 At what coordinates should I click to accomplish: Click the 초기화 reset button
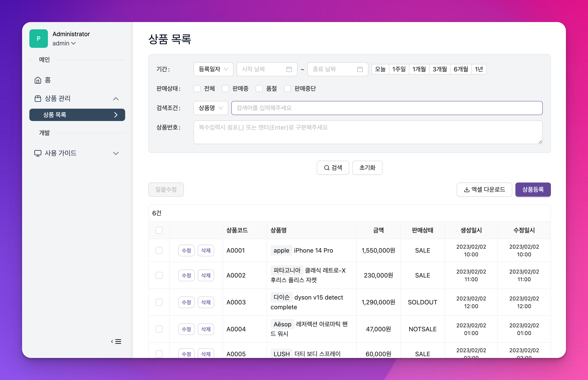click(x=367, y=168)
